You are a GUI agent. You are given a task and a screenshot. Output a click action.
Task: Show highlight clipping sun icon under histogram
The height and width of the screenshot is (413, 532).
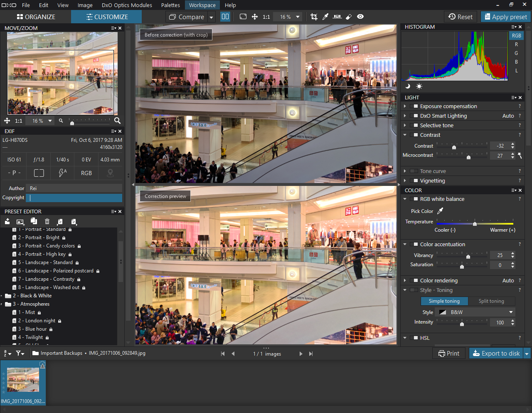click(x=419, y=86)
